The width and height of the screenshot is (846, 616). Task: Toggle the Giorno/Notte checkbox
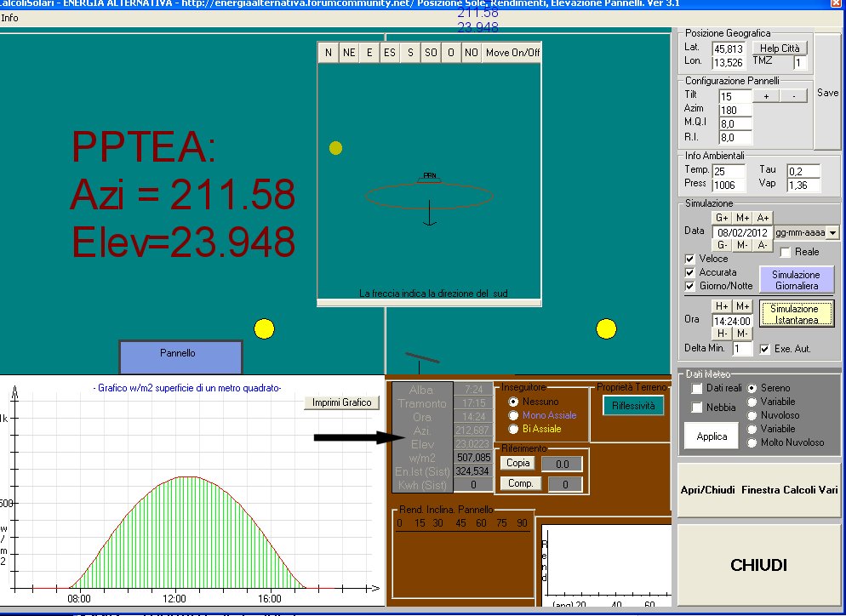(x=689, y=286)
